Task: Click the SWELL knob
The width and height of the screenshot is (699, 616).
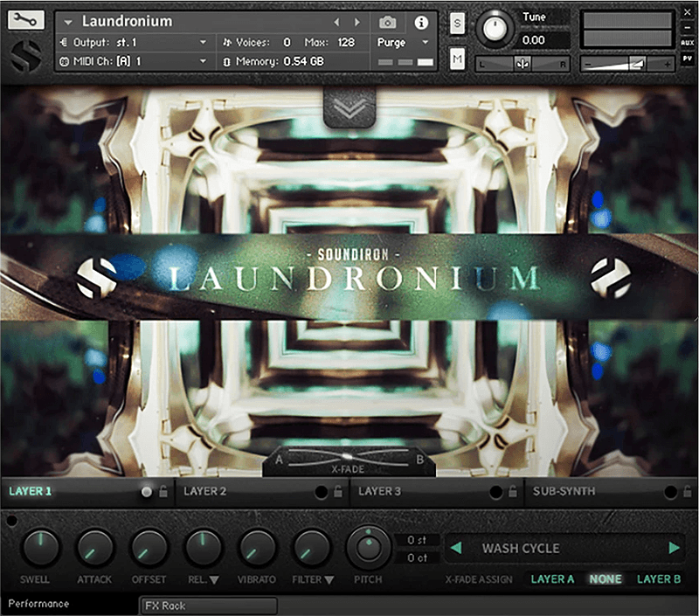Action: click(x=40, y=548)
